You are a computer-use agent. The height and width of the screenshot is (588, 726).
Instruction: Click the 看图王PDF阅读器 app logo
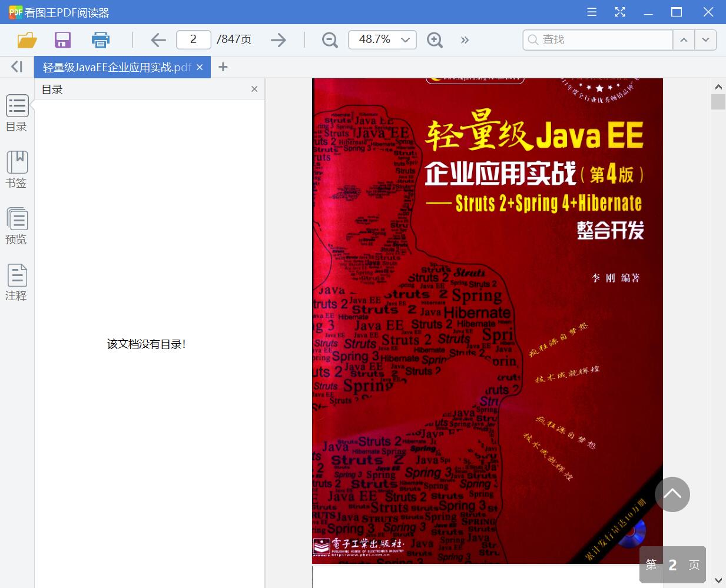click(15, 12)
